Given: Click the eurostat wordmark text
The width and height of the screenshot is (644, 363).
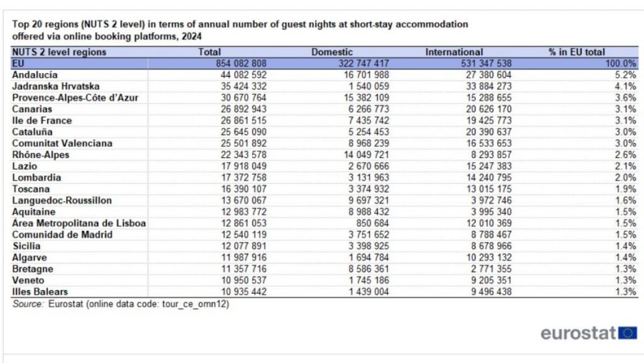Looking at the screenshot, I should (579, 333).
